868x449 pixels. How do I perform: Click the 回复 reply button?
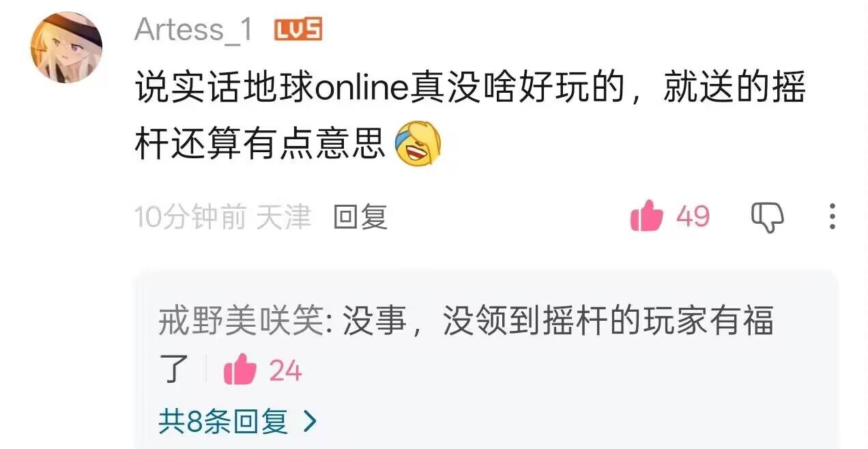(x=360, y=217)
